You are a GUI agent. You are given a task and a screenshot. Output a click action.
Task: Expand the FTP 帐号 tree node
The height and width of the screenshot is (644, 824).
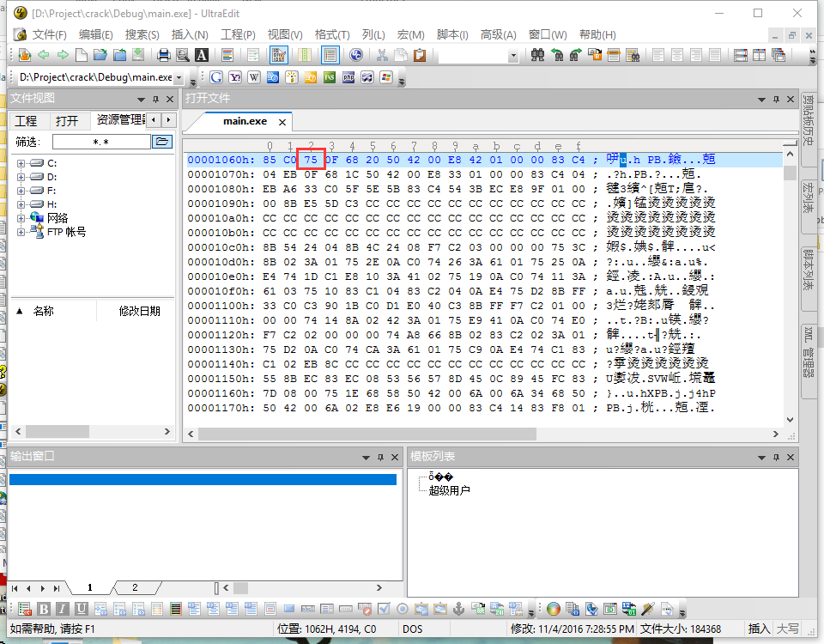tap(21, 232)
